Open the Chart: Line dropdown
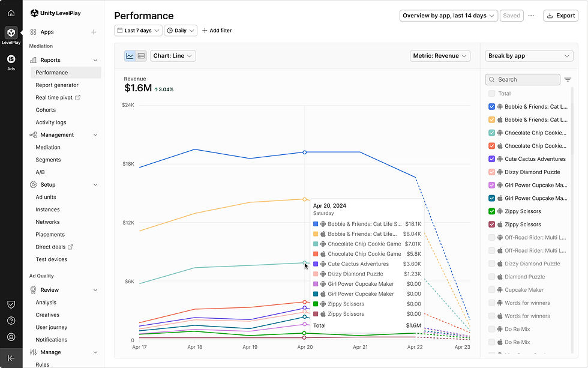The height and width of the screenshot is (368, 588). (x=173, y=56)
